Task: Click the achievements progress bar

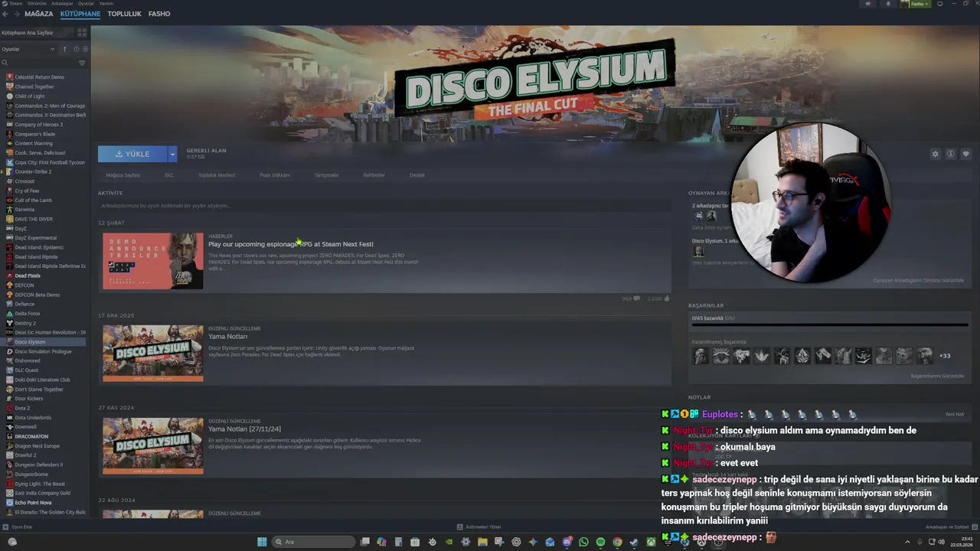Action: (829, 324)
